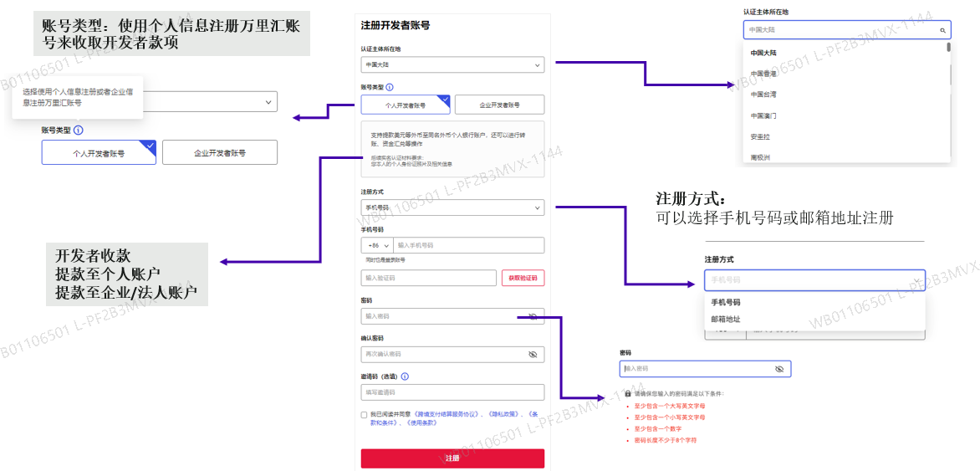This screenshot has height=471, width=980.
Task: Select 企业开发者账号 in center form
Action: click(499, 105)
